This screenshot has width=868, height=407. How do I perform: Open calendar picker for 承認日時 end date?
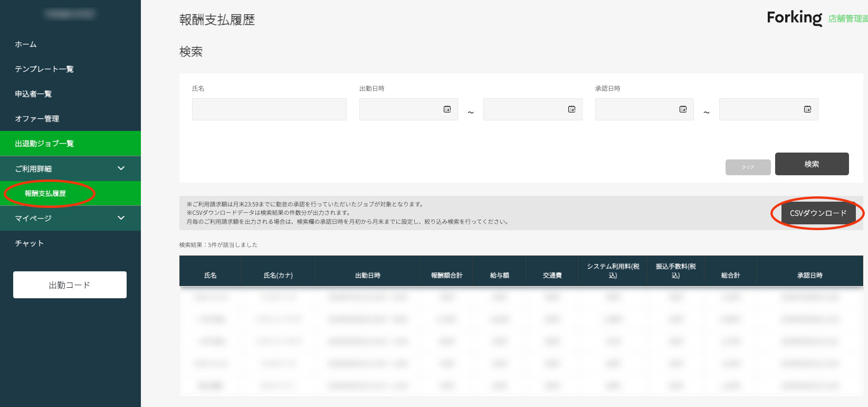[807, 109]
